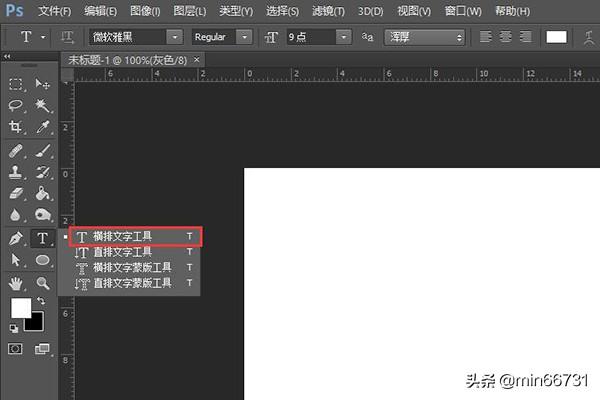Viewport: 600px width, 400px height.
Task: Open the 图层(L) menu
Action: tap(189, 11)
